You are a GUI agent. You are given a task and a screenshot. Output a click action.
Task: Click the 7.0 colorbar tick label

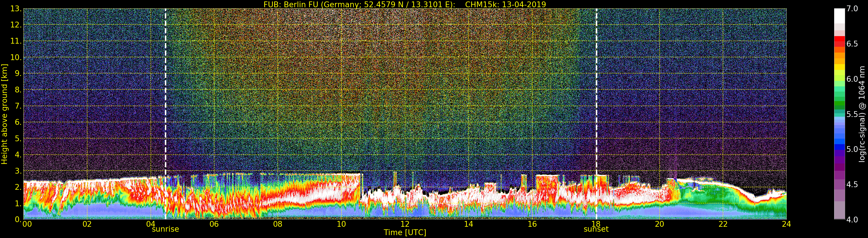[x=852, y=9]
